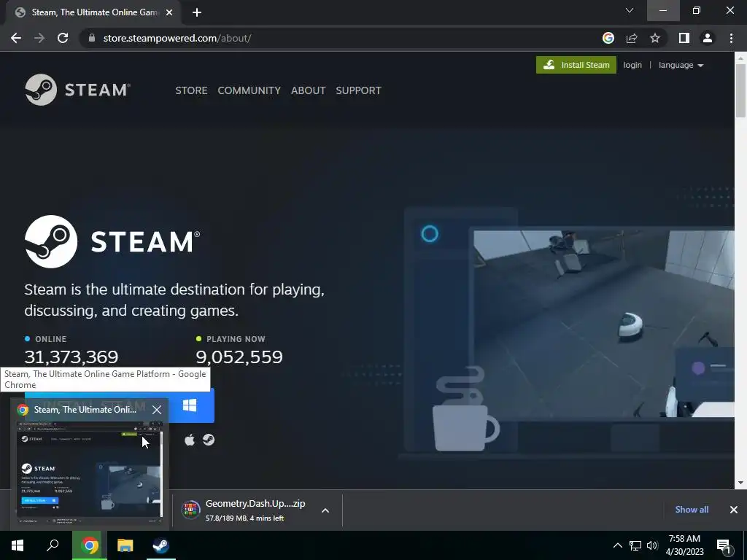Open Windows taskbar search

(53, 545)
